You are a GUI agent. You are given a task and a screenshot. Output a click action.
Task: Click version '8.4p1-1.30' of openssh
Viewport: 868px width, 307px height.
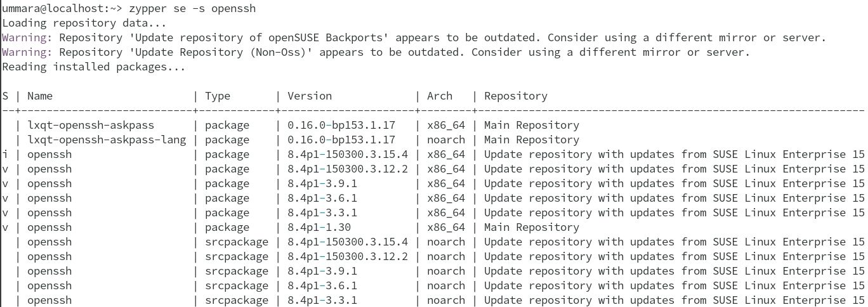click(x=319, y=227)
